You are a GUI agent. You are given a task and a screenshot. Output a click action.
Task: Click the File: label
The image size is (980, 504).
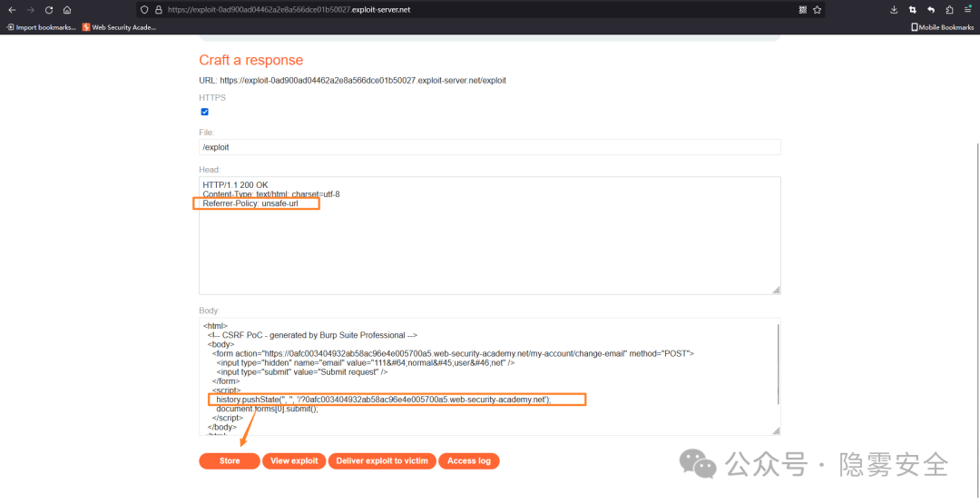point(207,133)
